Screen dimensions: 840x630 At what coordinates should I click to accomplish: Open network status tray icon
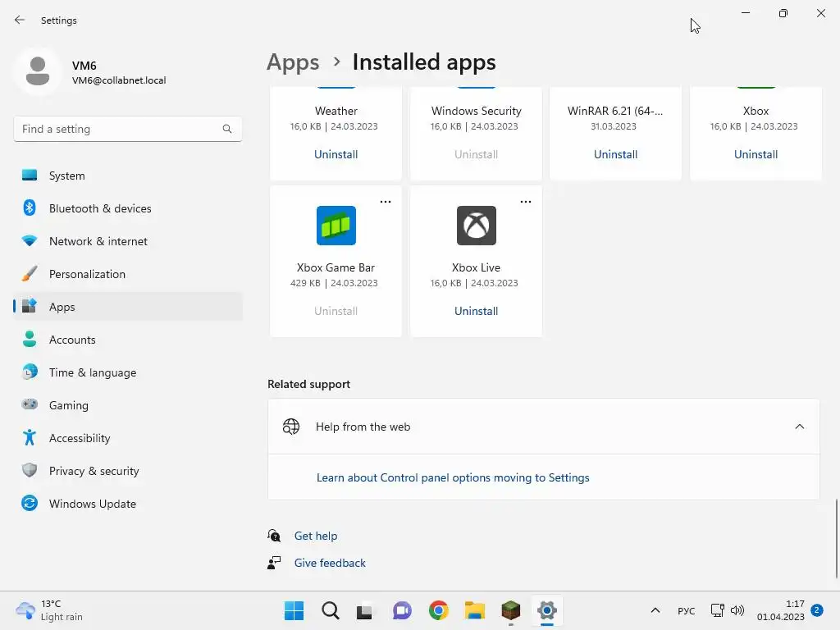click(717, 610)
